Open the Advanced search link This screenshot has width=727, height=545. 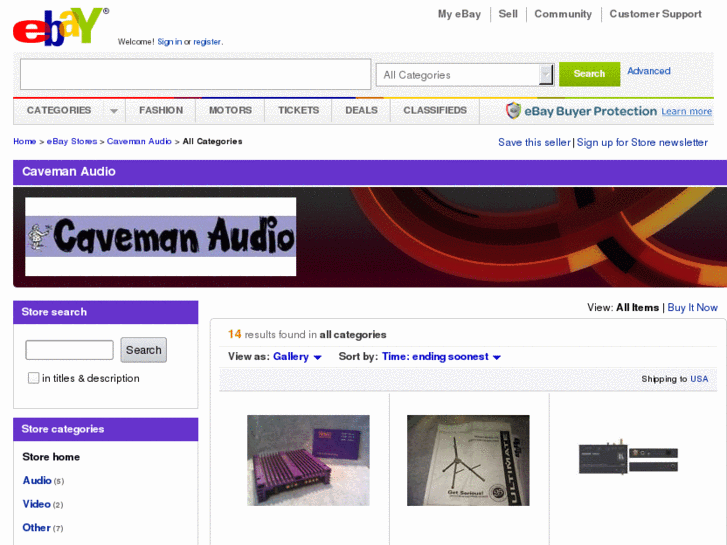click(649, 71)
